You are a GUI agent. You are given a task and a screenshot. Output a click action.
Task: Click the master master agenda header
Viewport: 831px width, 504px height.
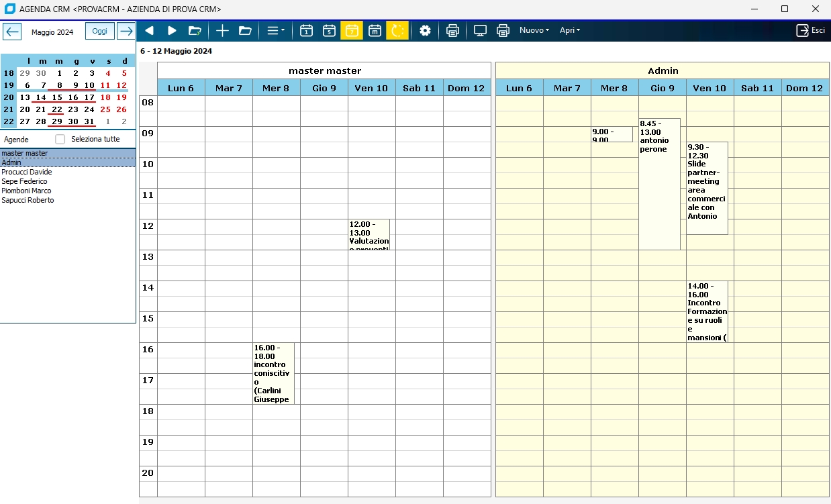pos(324,70)
